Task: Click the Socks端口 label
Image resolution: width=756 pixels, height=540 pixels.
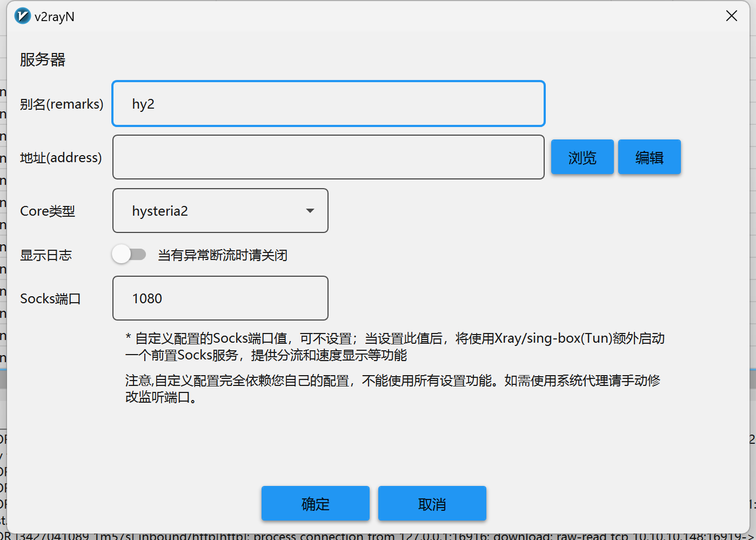Action: (x=50, y=298)
